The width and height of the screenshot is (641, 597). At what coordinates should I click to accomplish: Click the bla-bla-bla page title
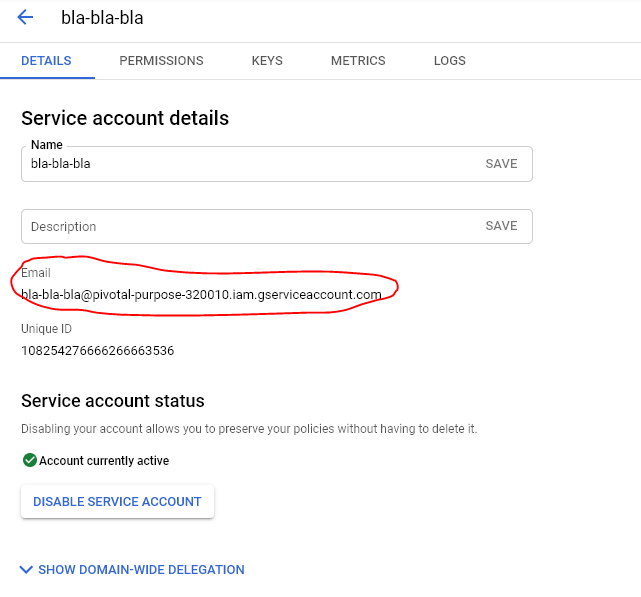102,18
